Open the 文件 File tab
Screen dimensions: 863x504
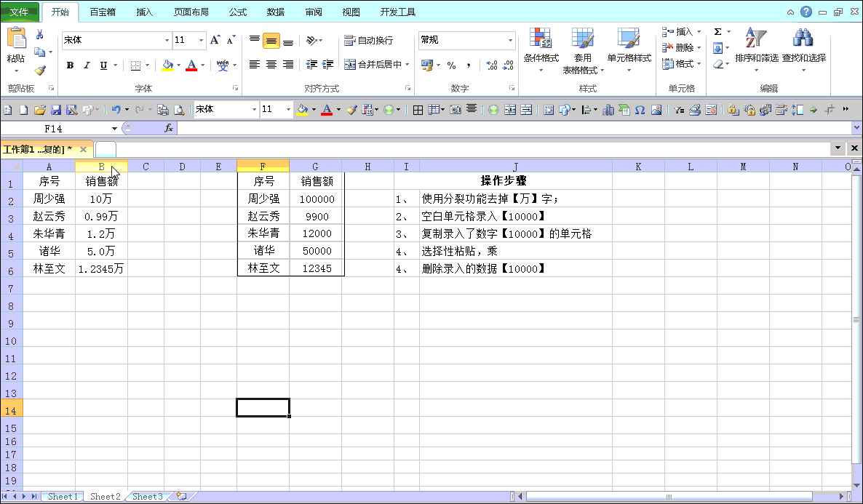pos(19,12)
